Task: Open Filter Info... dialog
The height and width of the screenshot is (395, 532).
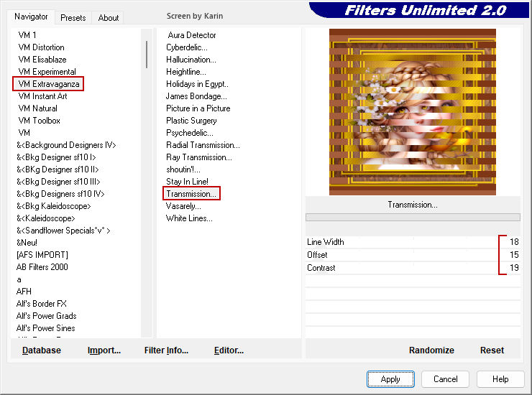Action: pos(166,350)
